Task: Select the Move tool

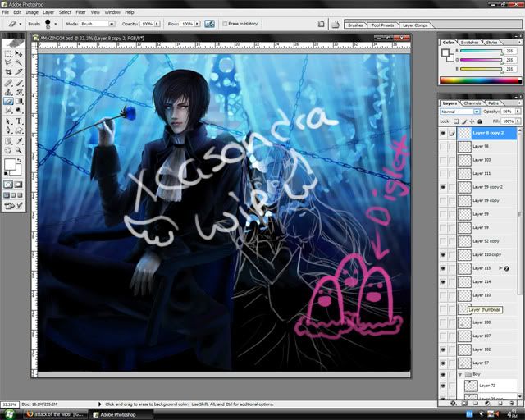Action: (x=19, y=54)
